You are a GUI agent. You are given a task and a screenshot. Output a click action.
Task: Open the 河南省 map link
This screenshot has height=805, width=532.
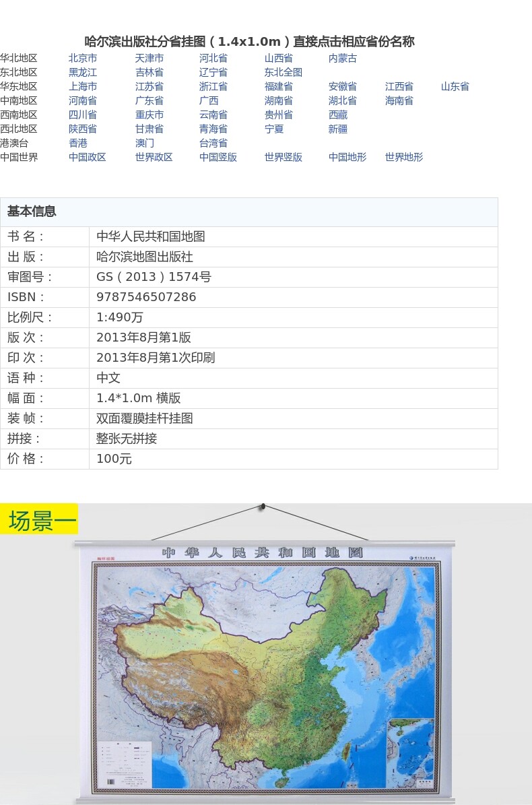[x=83, y=100]
